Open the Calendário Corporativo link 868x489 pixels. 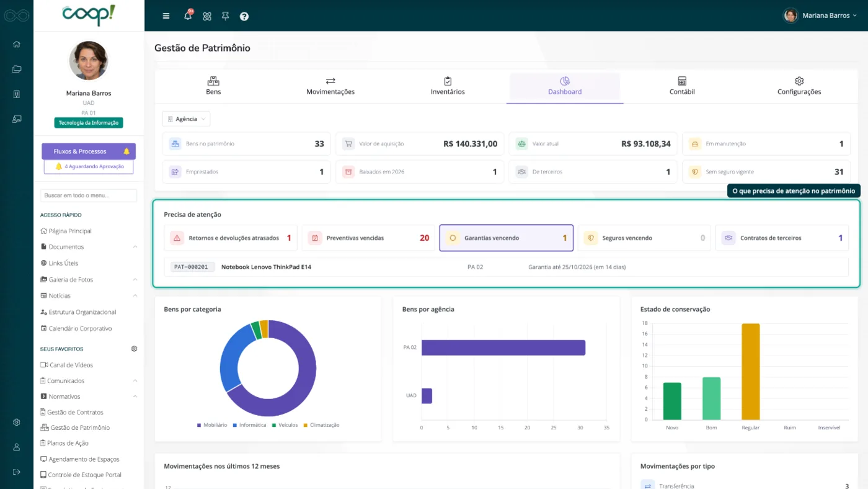tap(76, 329)
